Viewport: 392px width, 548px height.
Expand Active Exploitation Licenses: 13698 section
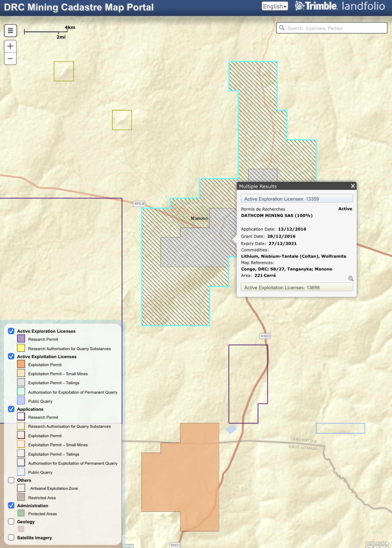[297, 287]
